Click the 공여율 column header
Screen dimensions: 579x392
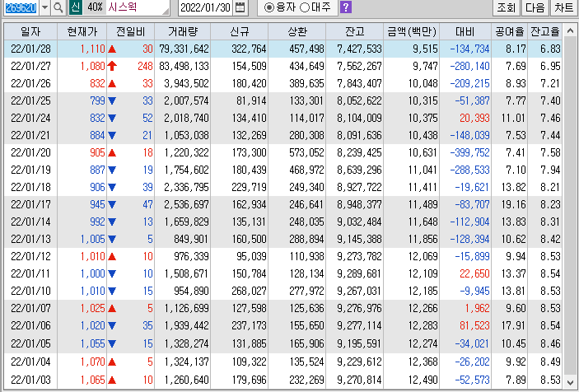(x=510, y=32)
